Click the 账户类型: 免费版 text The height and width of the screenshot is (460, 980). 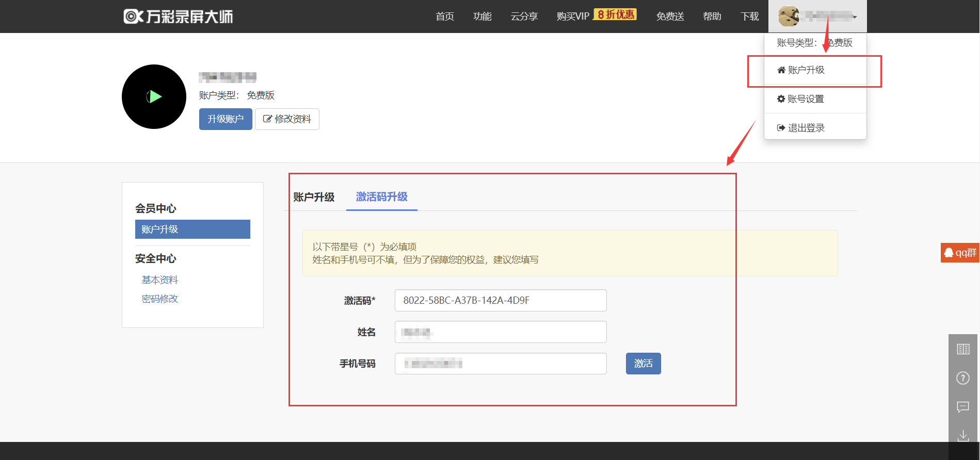pyautogui.click(x=237, y=95)
